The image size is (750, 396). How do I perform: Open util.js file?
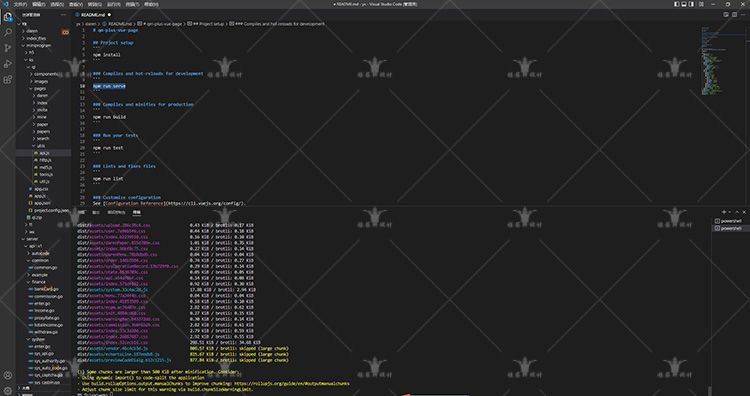click(43, 182)
